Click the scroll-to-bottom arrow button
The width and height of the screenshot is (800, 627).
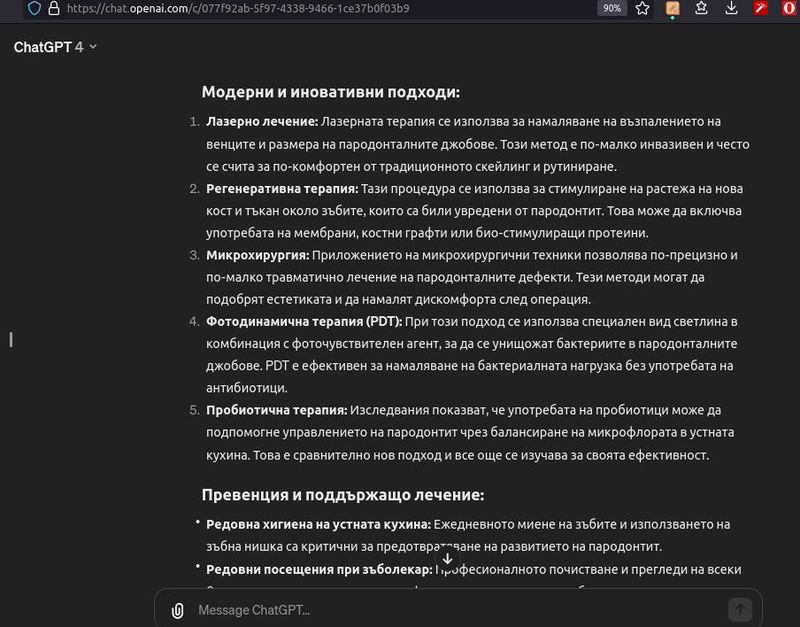pyautogui.click(x=447, y=558)
